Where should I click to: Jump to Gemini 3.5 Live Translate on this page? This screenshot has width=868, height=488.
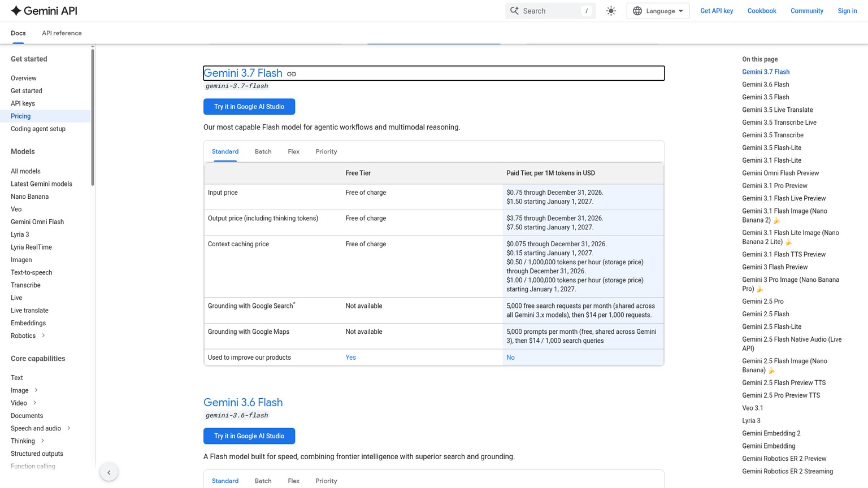pos(778,110)
